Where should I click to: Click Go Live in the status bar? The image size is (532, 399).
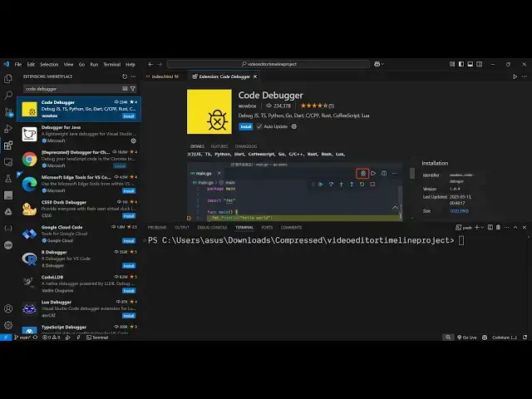[467, 337]
